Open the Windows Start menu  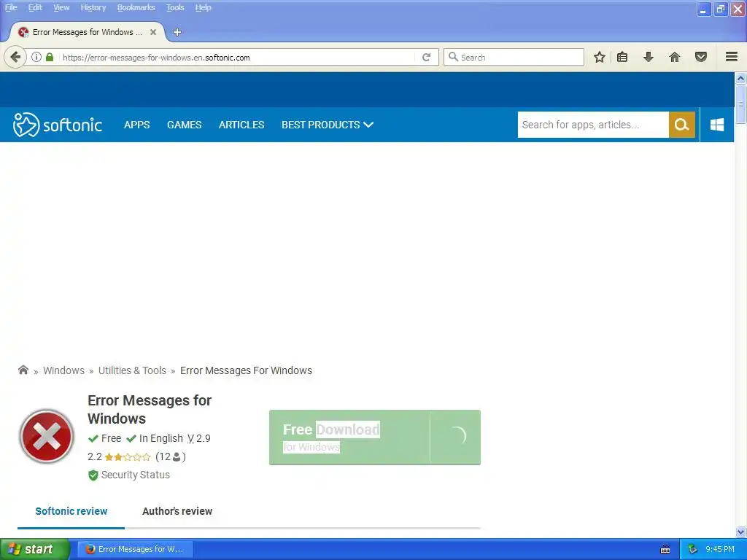[x=35, y=550]
